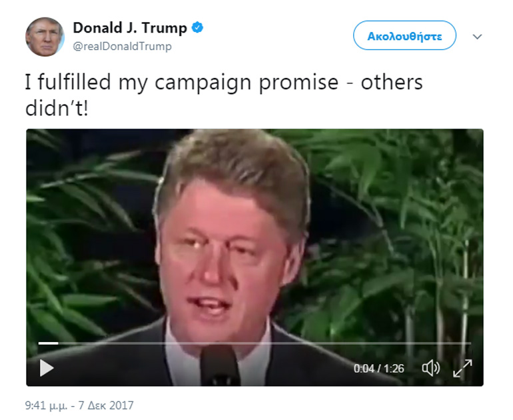Click the date 7 Δεκ 2017
The image size is (513, 420).
(106, 405)
